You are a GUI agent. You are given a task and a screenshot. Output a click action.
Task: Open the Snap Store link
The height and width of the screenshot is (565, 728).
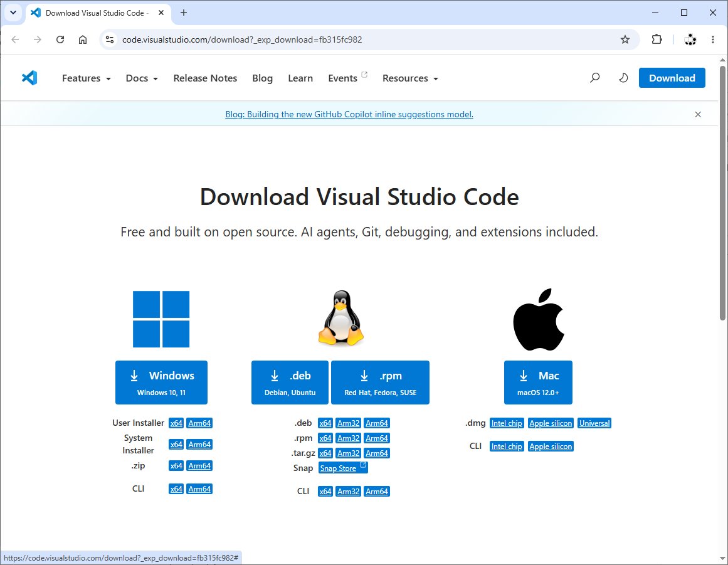click(x=343, y=468)
